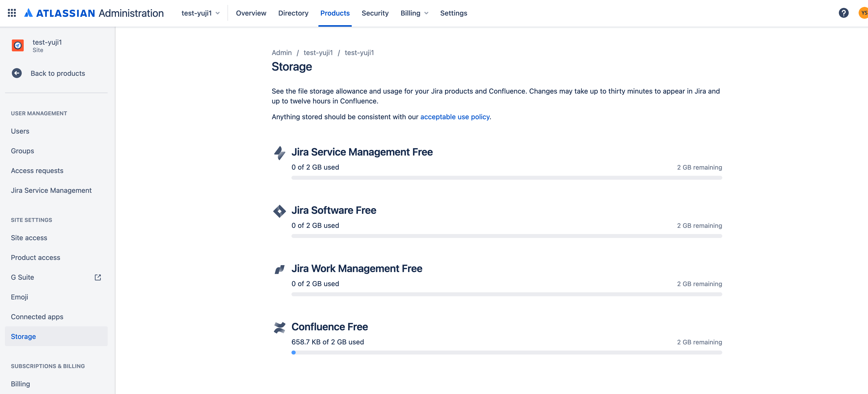Expand the Billing menu dropdown
This screenshot has height=394, width=868.
[414, 13]
